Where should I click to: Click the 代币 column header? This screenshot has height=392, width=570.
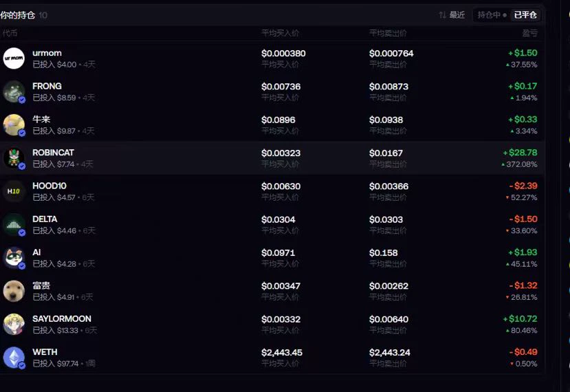pos(10,33)
